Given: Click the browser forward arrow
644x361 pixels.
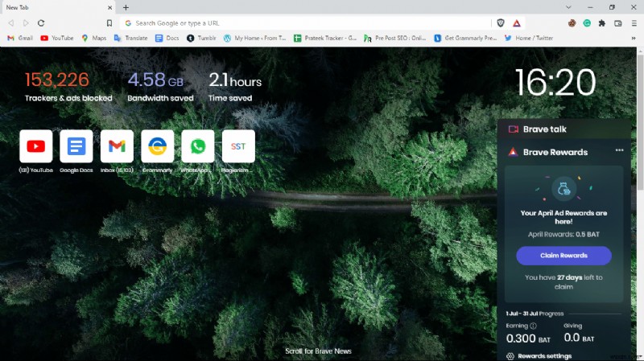Looking at the screenshot, I should (26, 23).
